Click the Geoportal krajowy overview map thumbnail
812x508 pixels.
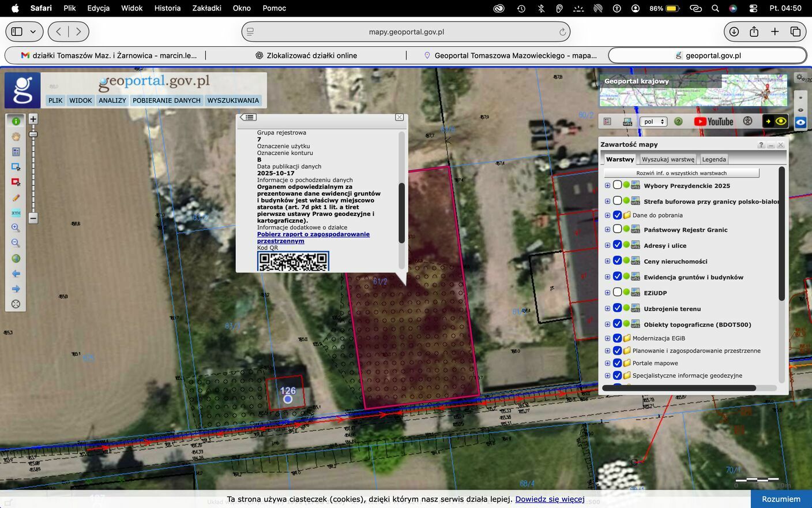point(693,91)
